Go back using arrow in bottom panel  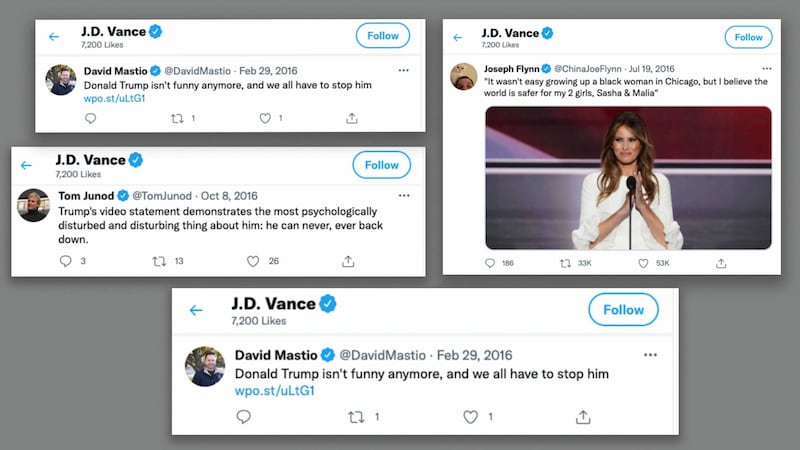[196, 310]
